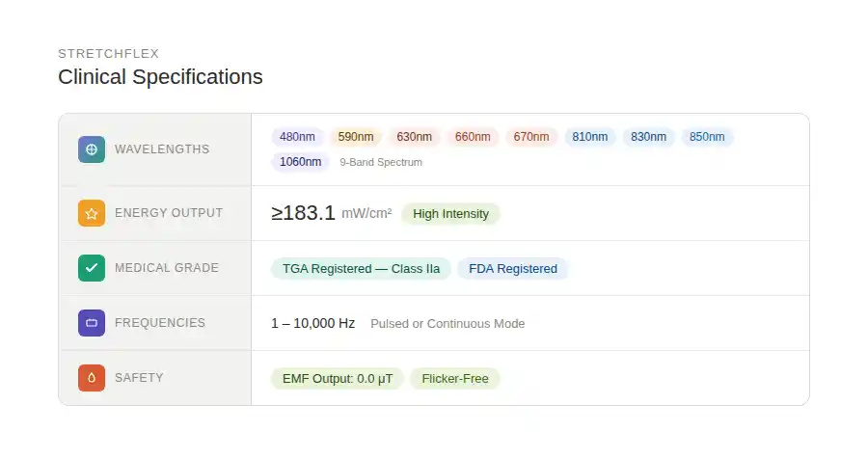Click the purple Frequencies row icon
Image resolution: width=868 pixels, height=458 pixels.
coord(92,323)
